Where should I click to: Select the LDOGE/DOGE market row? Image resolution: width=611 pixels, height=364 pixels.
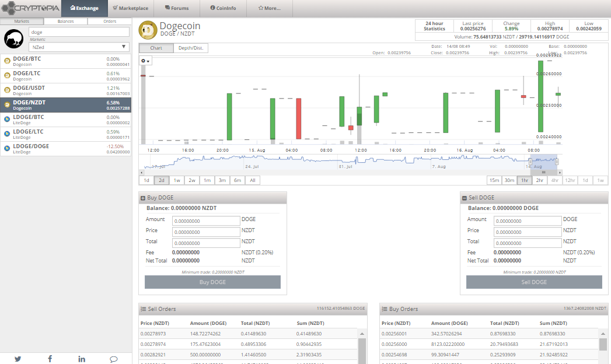65,149
